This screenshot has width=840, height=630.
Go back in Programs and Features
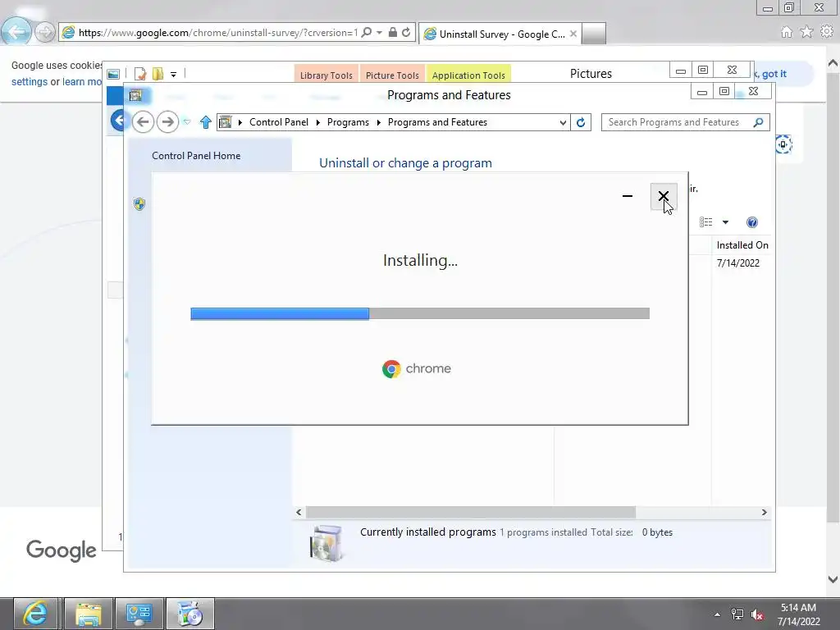click(143, 122)
